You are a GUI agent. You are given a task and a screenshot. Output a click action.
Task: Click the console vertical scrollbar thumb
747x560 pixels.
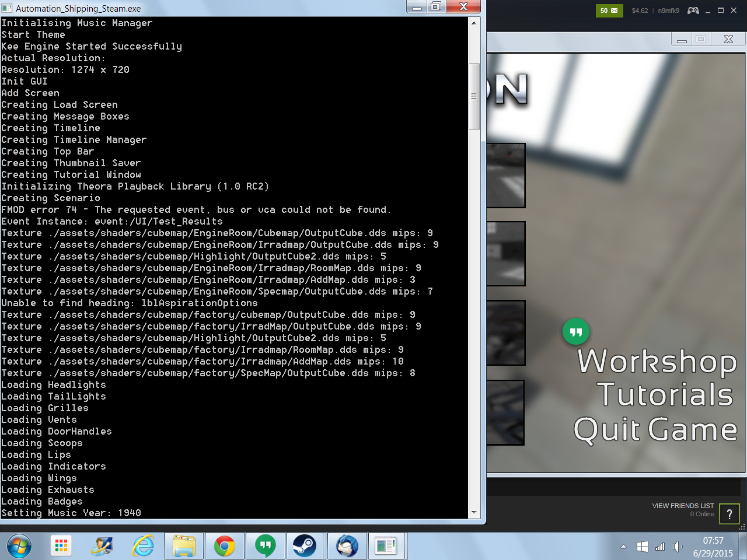pyautogui.click(x=474, y=96)
